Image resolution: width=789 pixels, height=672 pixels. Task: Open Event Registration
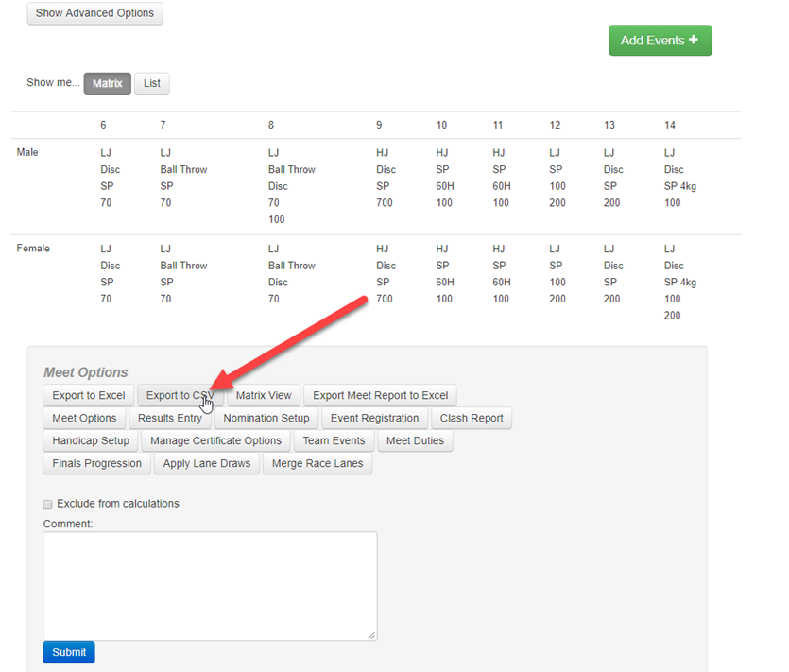pyautogui.click(x=374, y=418)
